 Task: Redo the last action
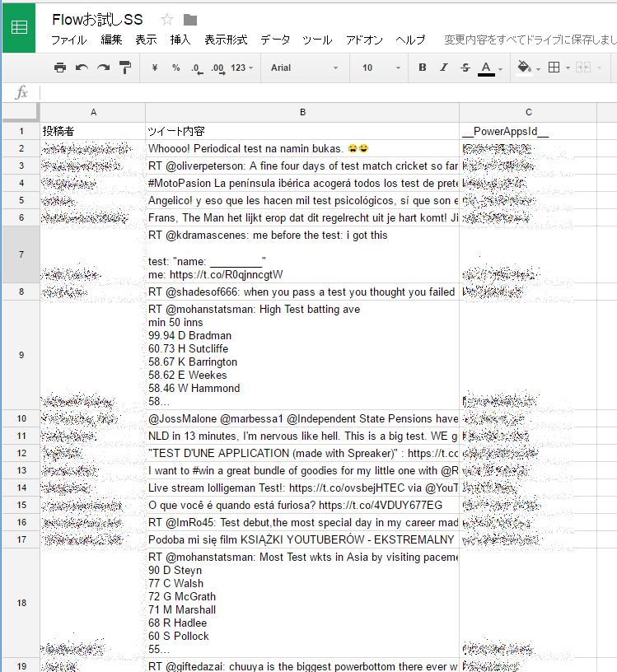click(103, 68)
